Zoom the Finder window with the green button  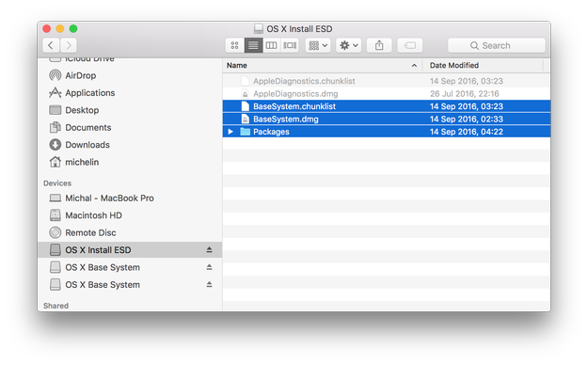(x=73, y=28)
